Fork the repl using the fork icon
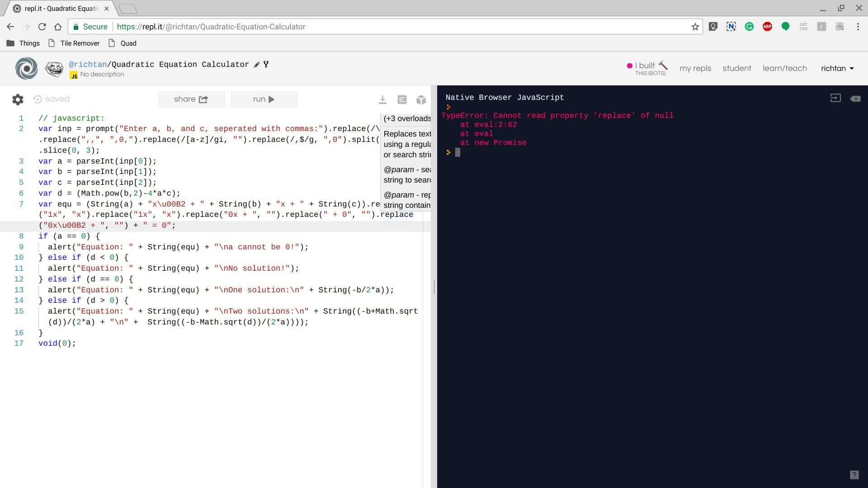The width and height of the screenshot is (868, 488). point(266,64)
